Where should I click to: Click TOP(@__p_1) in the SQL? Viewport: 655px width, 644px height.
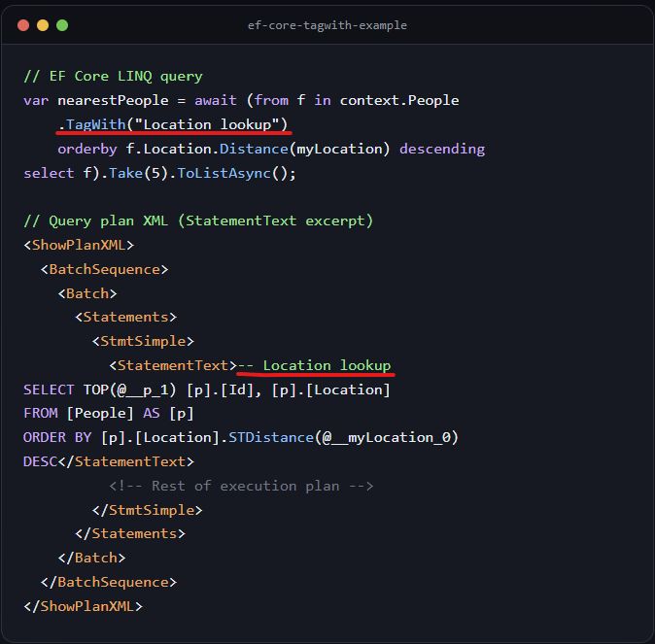130,390
